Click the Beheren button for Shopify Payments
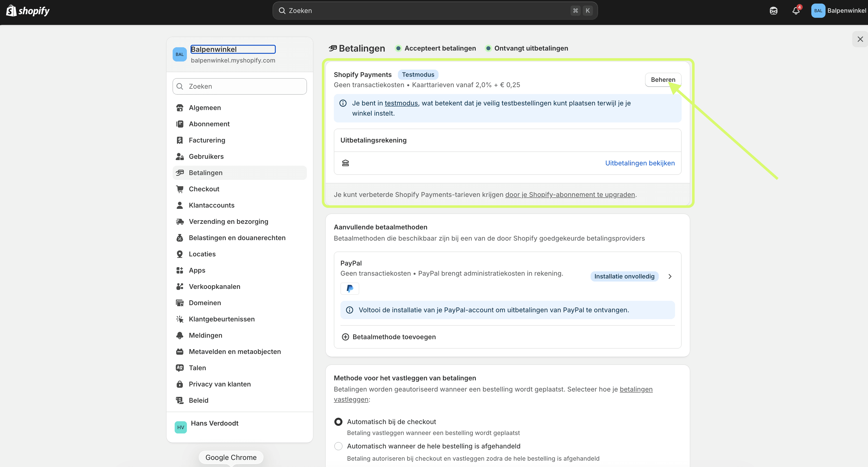Image resolution: width=868 pixels, height=467 pixels. 663,80
